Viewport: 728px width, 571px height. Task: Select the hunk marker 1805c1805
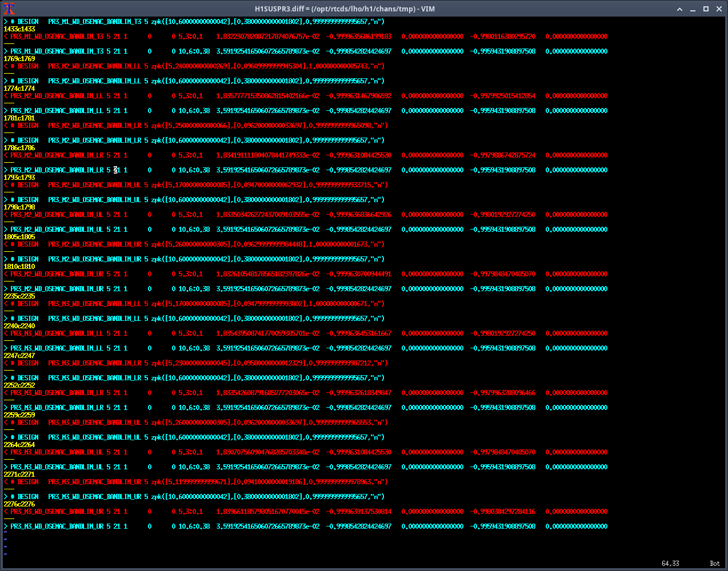[x=19, y=237]
